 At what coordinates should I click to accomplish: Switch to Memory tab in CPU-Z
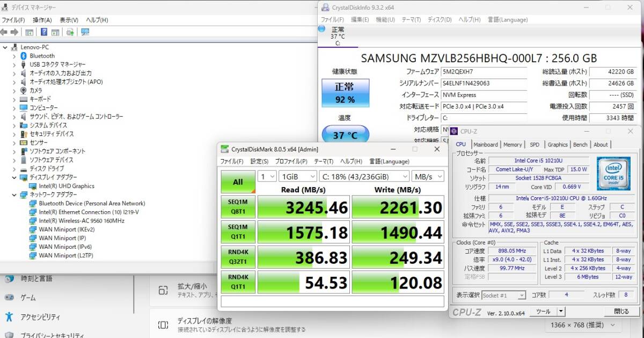click(513, 145)
